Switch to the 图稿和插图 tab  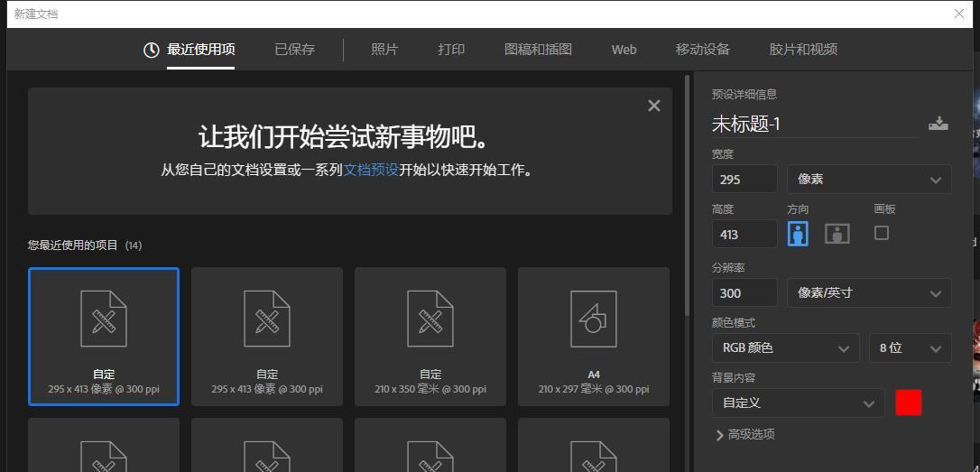pyautogui.click(x=538, y=50)
